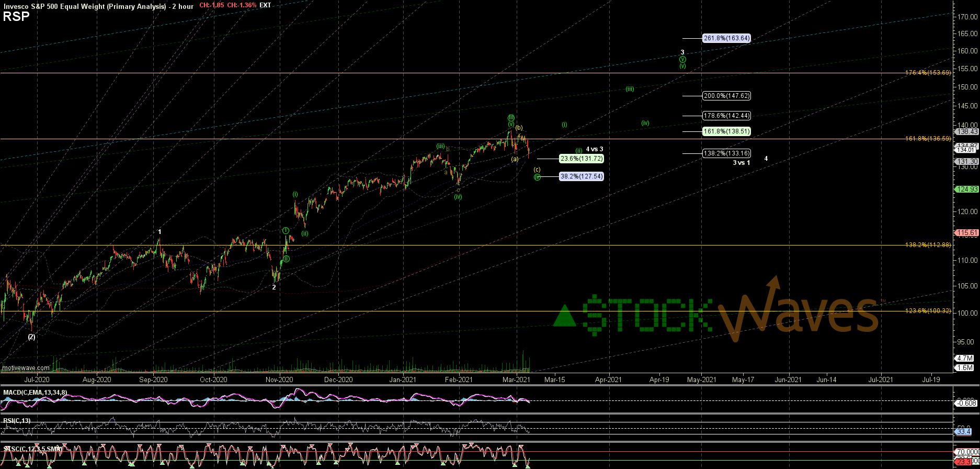Click the '3 vs 1' annotation
980x469 pixels.
tap(741, 163)
